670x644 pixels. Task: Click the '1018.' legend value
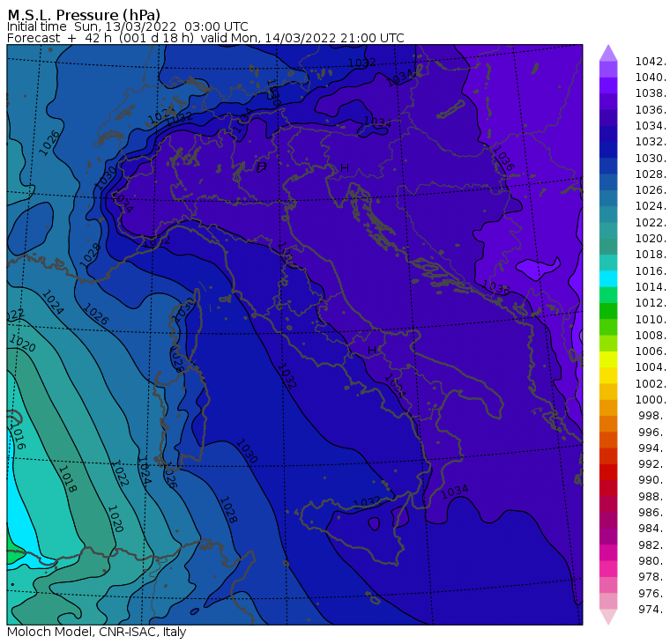point(651,255)
